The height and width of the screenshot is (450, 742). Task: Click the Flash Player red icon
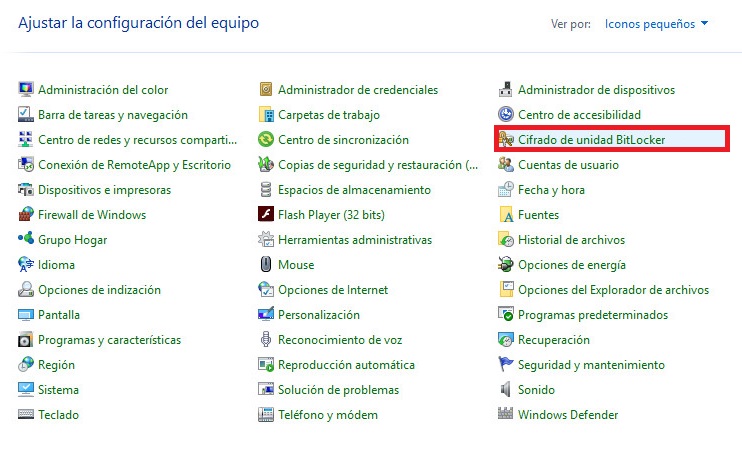click(266, 214)
